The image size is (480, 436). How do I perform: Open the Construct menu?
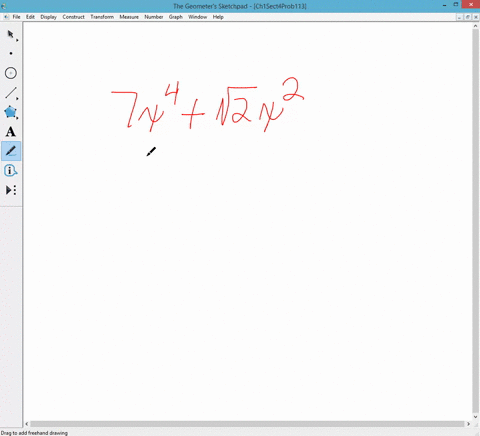(x=73, y=17)
